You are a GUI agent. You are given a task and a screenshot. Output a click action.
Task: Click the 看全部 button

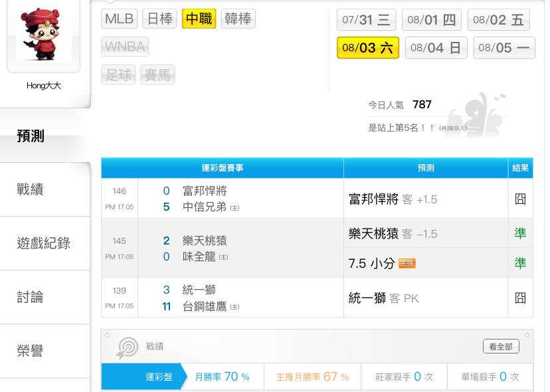[x=501, y=346]
